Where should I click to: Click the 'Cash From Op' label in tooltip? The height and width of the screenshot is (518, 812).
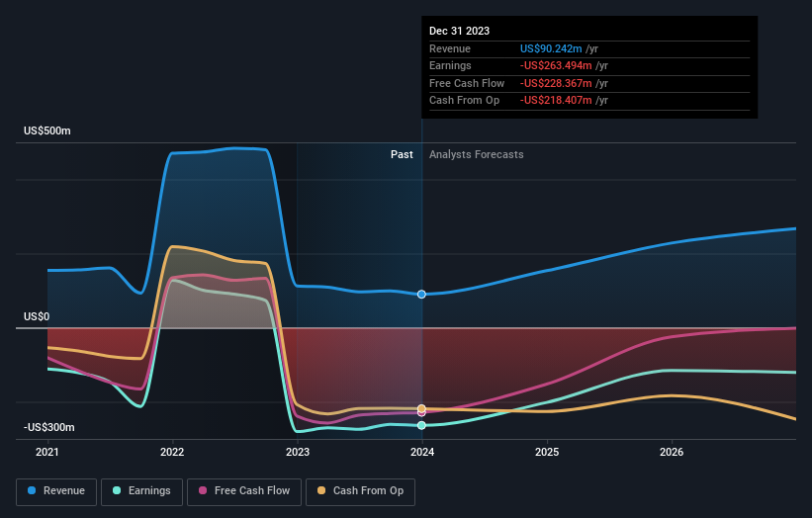(465, 101)
